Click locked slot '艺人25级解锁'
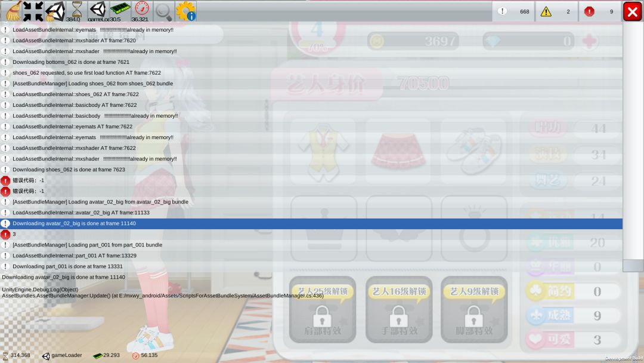644x363 pixels. pyautogui.click(x=323, y=309)
